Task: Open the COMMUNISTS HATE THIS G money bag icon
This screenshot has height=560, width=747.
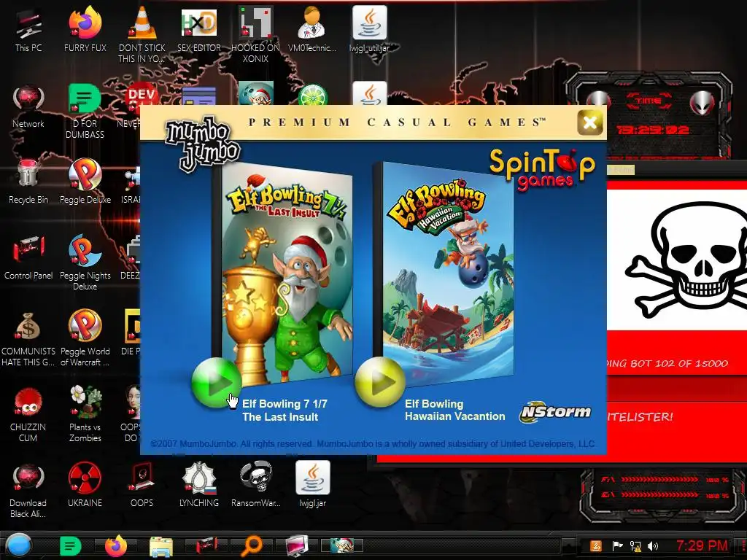Action: pyautogui.click(x=28, y=338)
